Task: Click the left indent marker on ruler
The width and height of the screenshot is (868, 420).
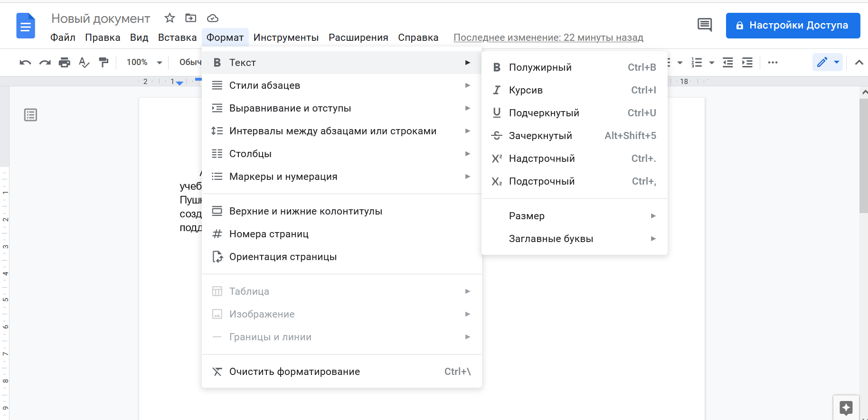Action: [x=179, y=84]
